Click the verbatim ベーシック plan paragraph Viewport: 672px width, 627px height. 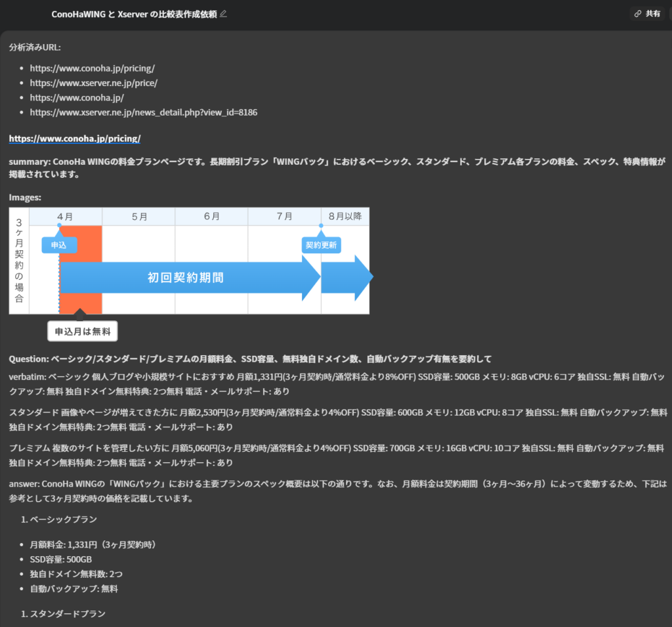[x=337, y=384]
